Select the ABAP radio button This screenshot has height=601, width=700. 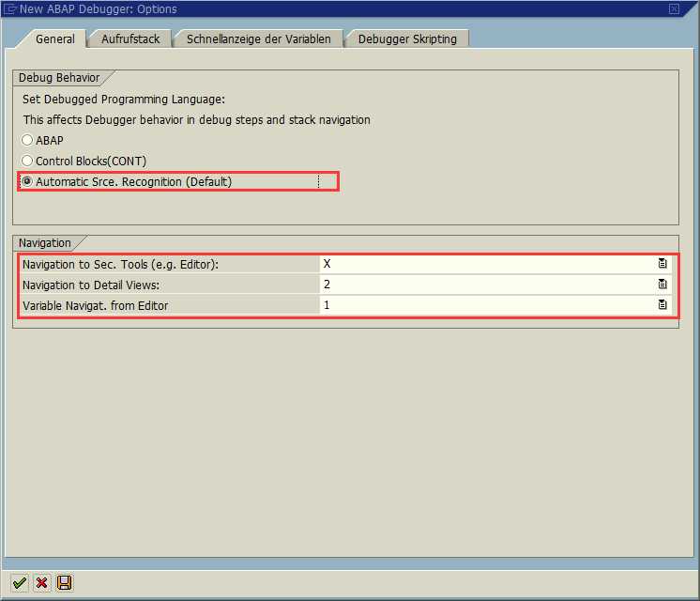[27, 140]
